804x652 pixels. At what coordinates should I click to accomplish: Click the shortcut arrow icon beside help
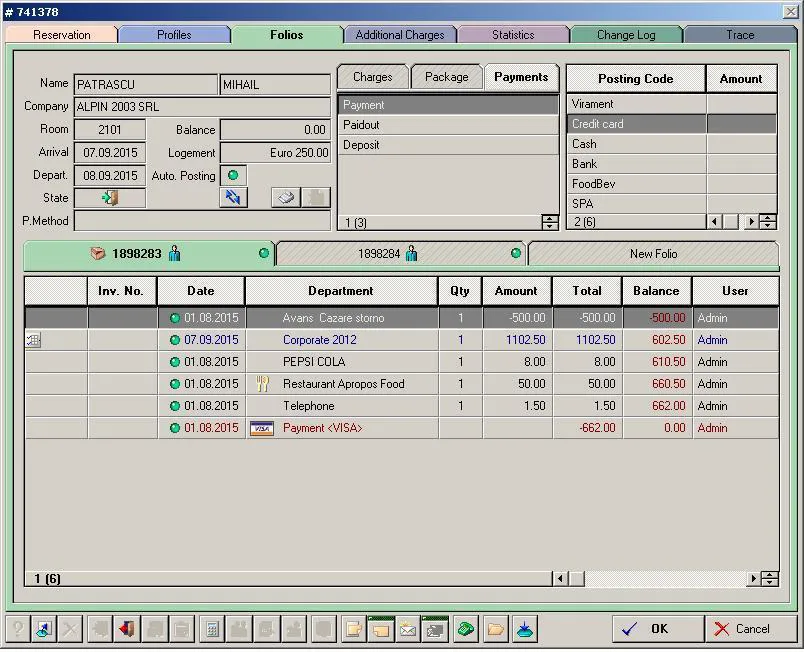[44, 629]
